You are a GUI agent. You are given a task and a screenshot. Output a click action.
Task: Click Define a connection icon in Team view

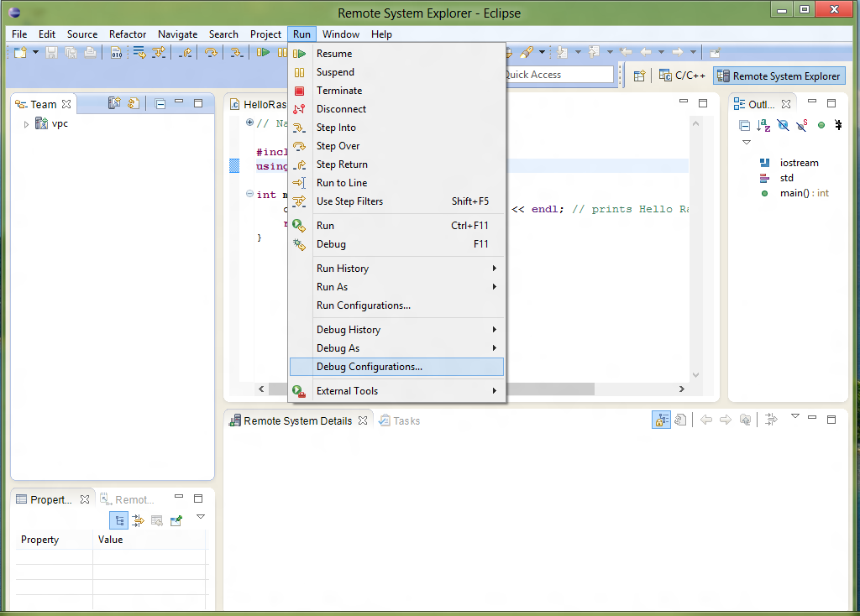(114, 103)
